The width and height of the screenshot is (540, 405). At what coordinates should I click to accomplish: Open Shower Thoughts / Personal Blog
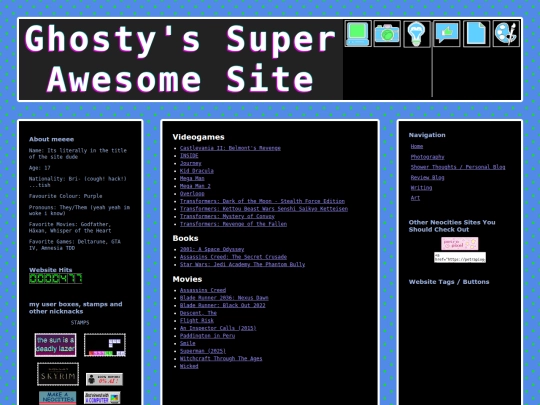[x=458, y=167]
